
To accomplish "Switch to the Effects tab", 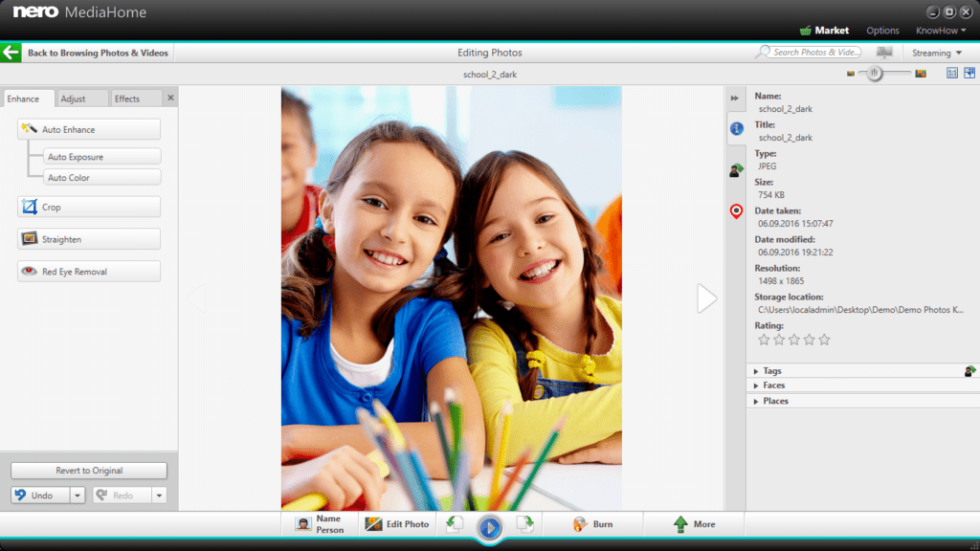I will point(136,99).
